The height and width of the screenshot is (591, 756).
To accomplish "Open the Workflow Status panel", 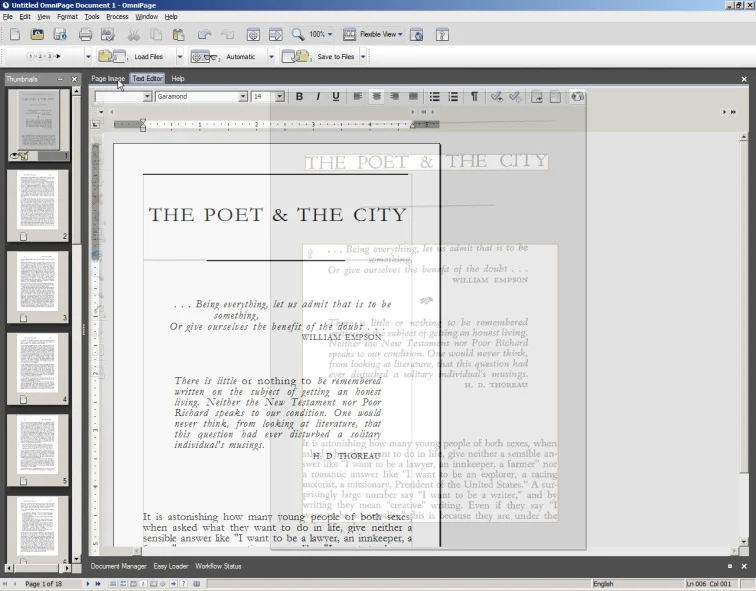I will tap(217, 566).
